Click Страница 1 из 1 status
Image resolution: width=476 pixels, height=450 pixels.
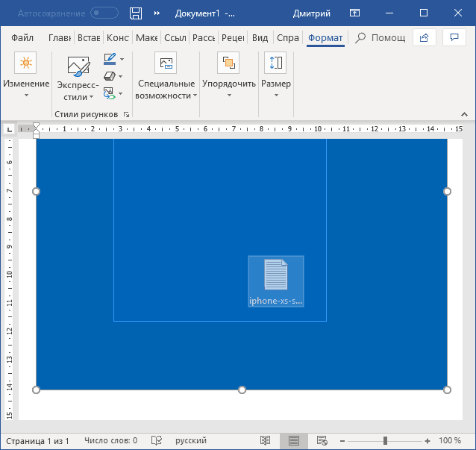point(37,440)
